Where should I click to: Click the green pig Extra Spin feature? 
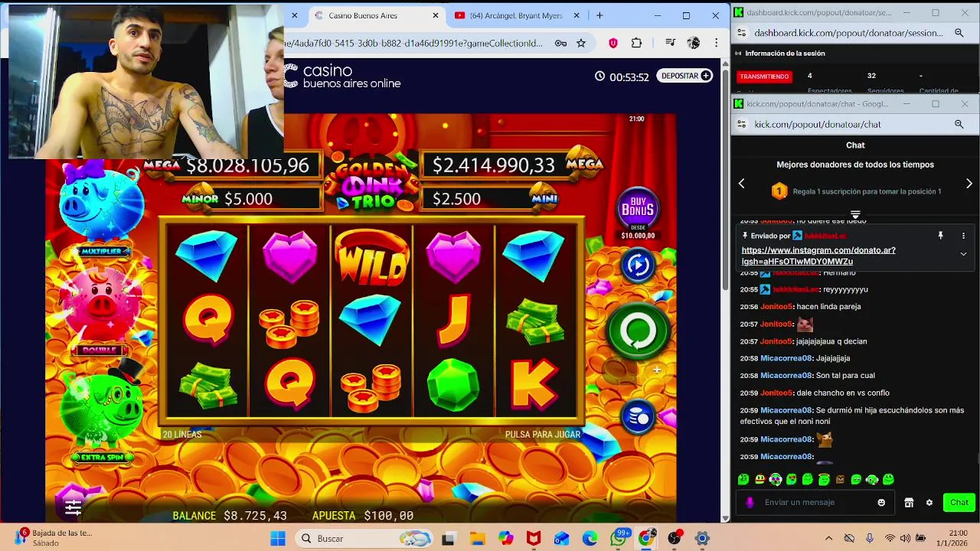pyautogui.click(x=103, y=413)
